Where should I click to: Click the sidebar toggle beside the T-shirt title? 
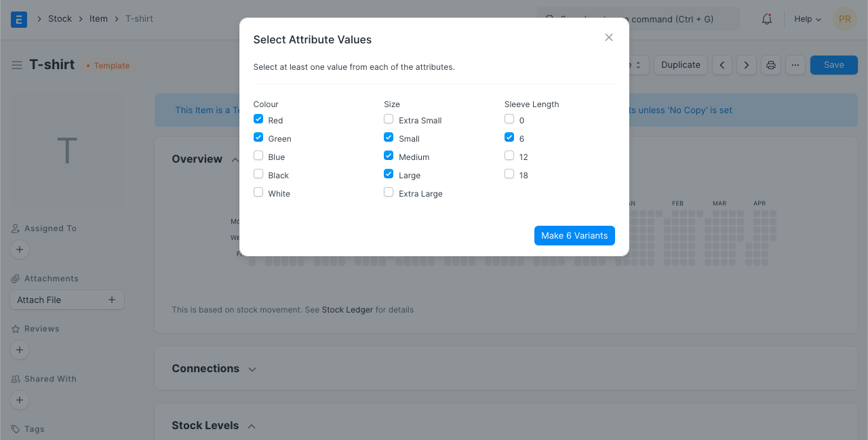tap(17, 64)
